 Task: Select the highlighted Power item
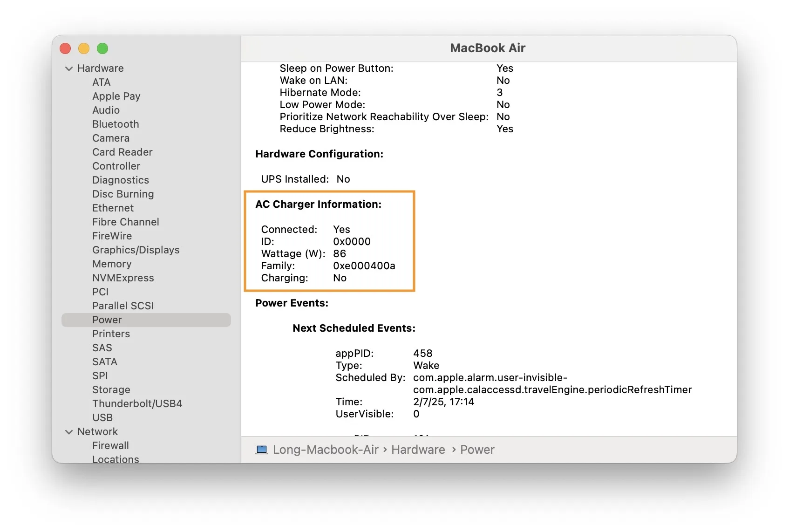tap(146, 320)
